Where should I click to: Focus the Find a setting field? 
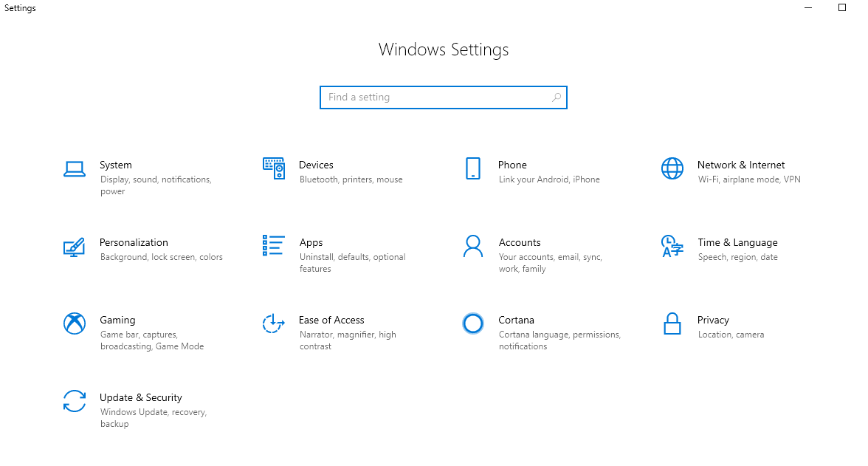click(x=444, y=97)
